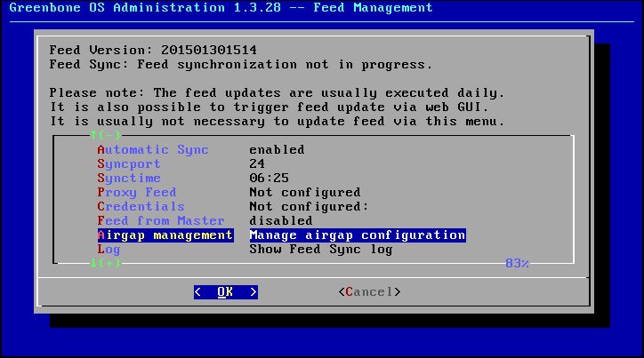Open the Credentials menu item

pos(141,206)
